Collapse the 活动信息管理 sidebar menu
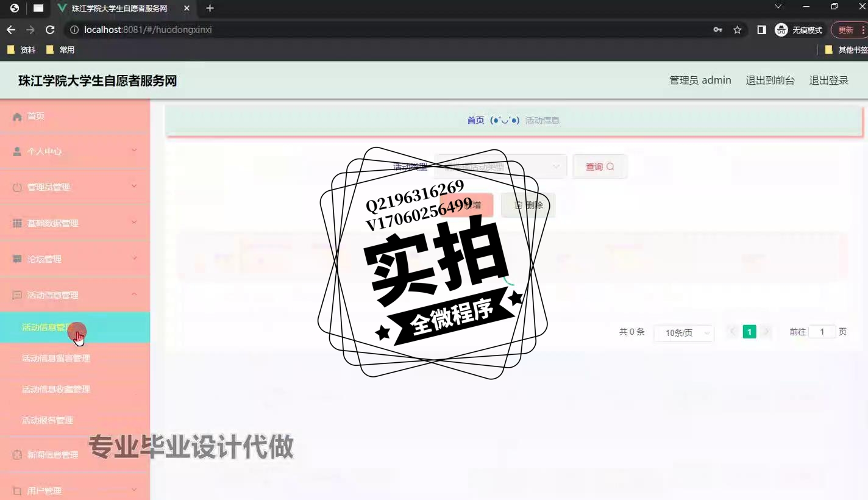The width and height of the screenshot is (868, 500). 75,295
